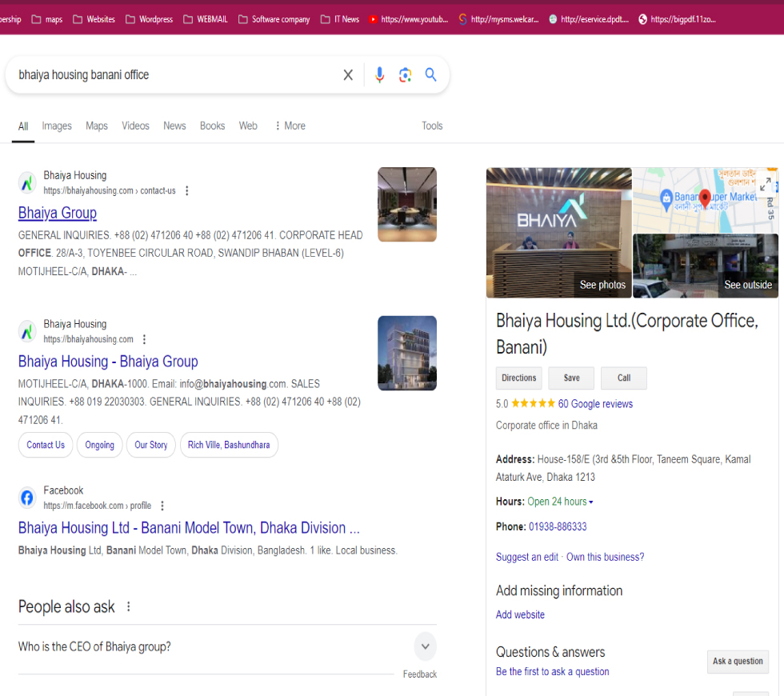Click the Bhaiya Housing favicon on first result

click(x=27, y=182)
